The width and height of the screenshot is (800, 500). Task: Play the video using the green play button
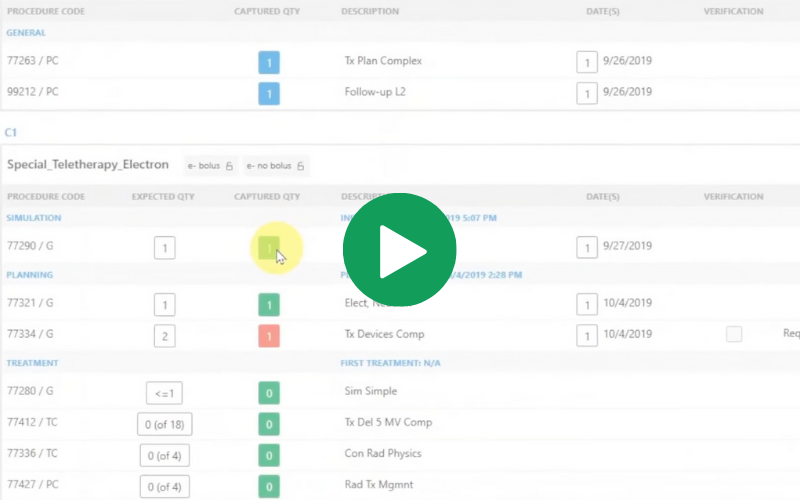400,250
